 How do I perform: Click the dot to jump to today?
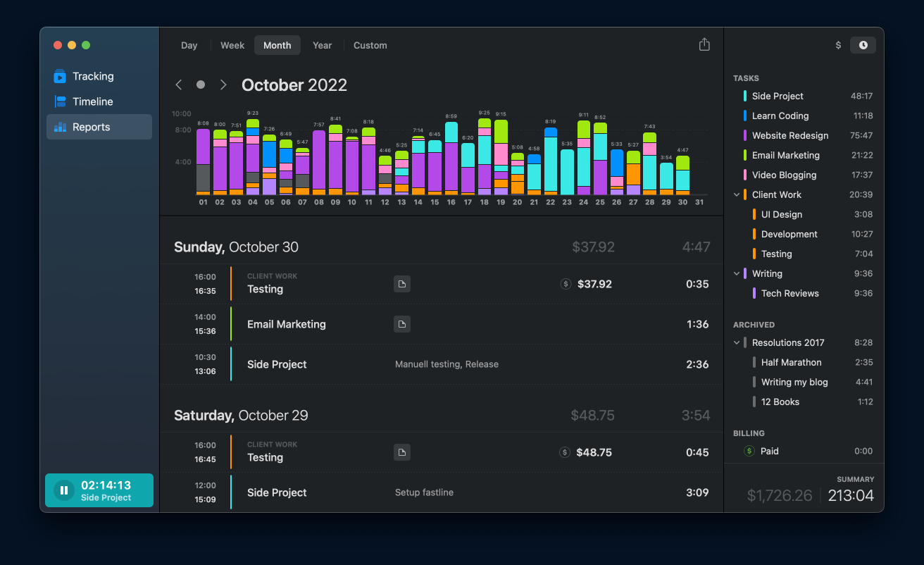tap(201, 84)
